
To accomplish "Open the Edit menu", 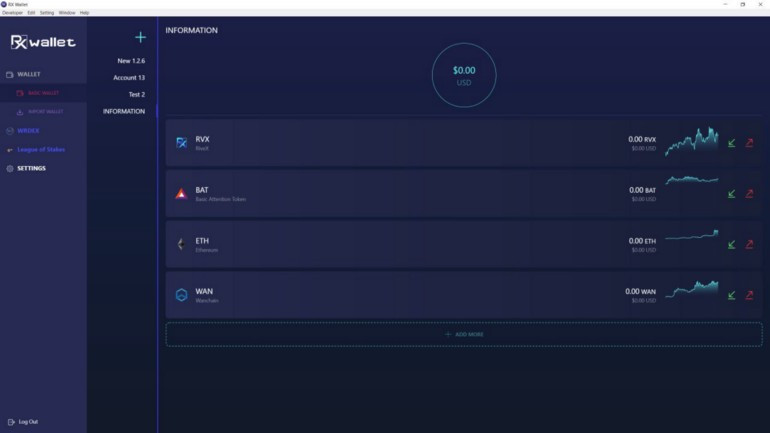I will coord(31,13).
